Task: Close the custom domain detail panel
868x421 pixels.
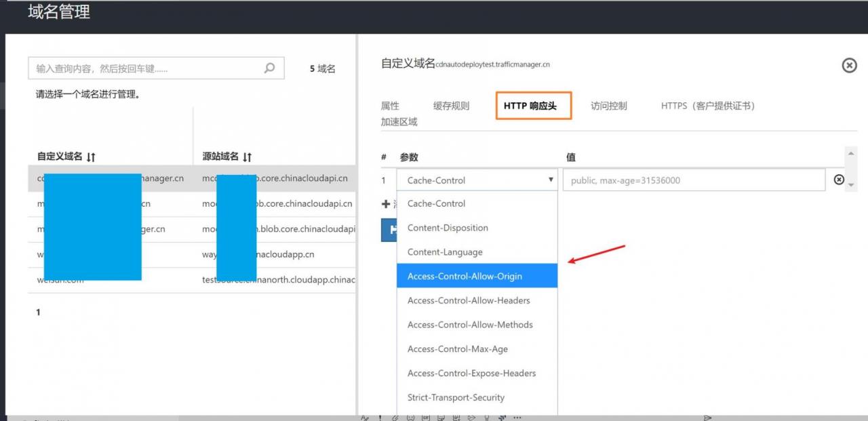Action: pos(849,66)
